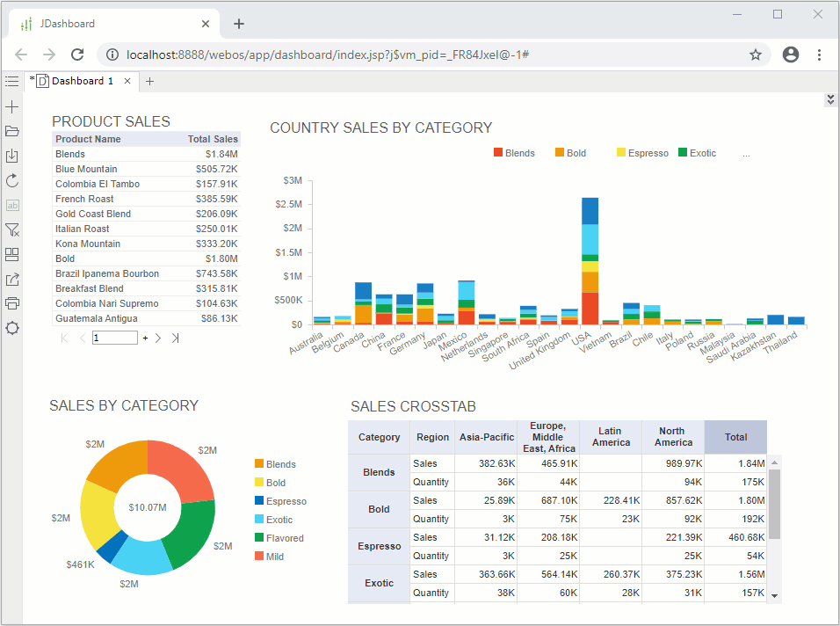The image size is (840, 626).
Task: Click the Save icon in left sidebar
Action: point(11,156)
